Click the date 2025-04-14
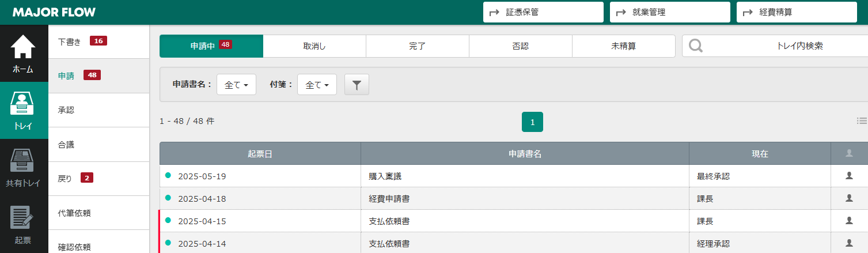Screen dimensions: 868x253 pos(202,243)
